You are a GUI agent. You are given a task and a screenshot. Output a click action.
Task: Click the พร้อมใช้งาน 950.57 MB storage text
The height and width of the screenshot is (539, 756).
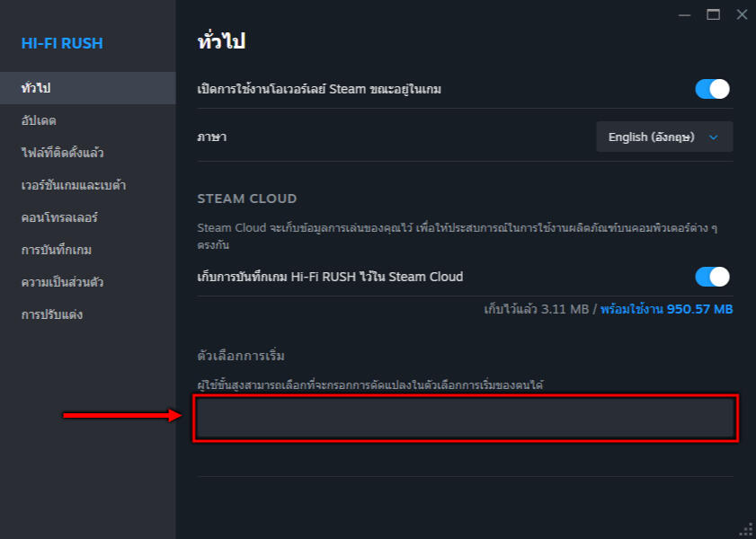[666, 309]
